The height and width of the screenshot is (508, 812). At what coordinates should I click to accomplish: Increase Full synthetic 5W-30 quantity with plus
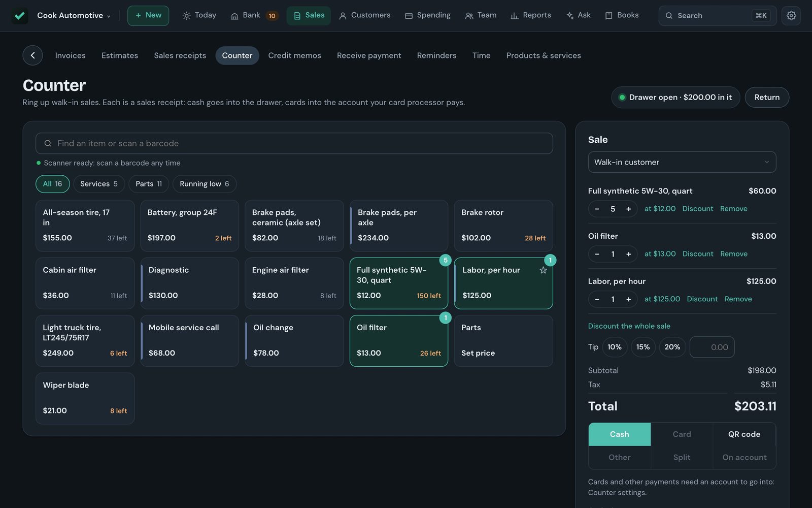[x=628, y=209]
